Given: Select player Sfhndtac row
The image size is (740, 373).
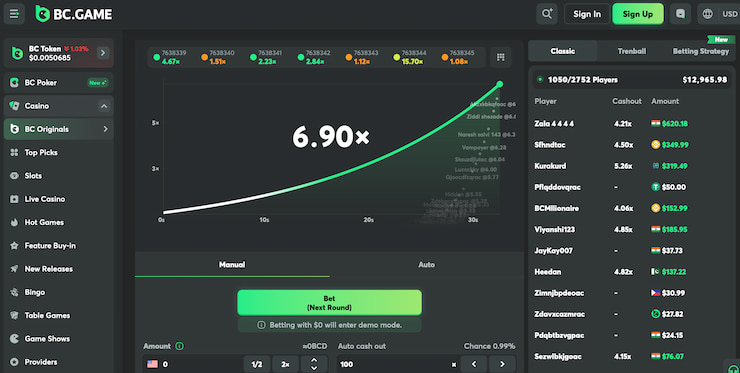Looking at the screenshot, I should click(631, 145).
